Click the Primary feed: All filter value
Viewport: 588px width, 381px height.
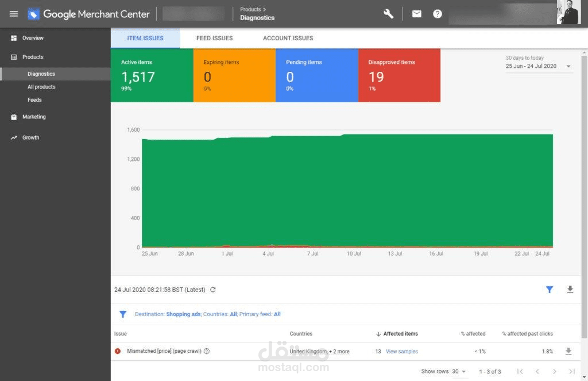[x=277, y=314]
